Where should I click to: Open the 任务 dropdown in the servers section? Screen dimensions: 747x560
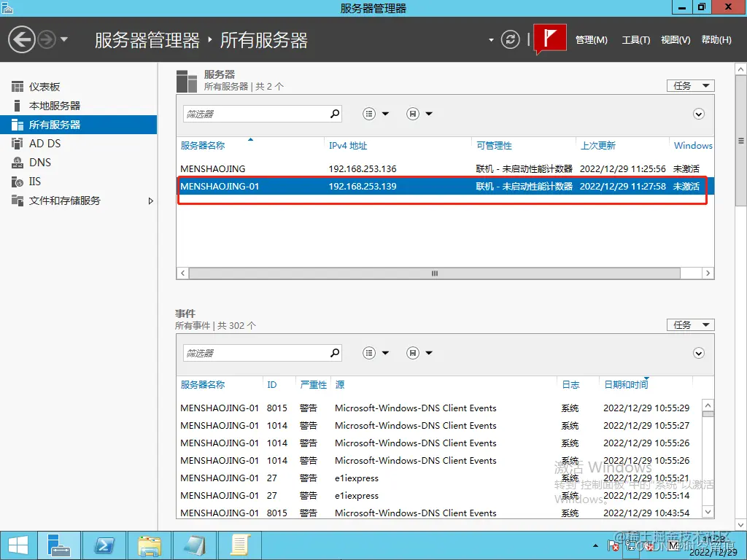coord(690,86)
